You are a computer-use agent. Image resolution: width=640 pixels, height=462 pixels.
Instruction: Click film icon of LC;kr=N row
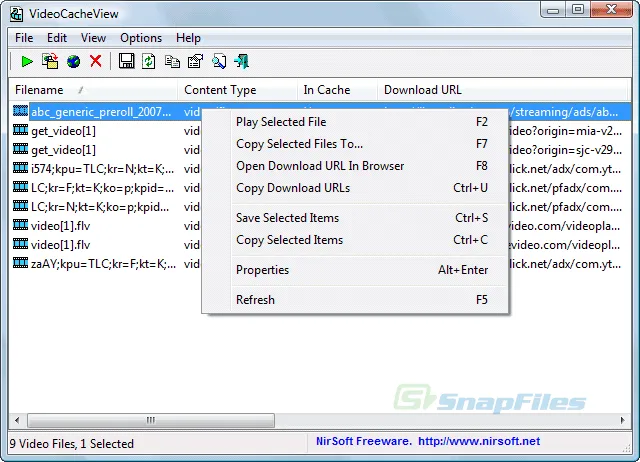(x=20, y=206)
